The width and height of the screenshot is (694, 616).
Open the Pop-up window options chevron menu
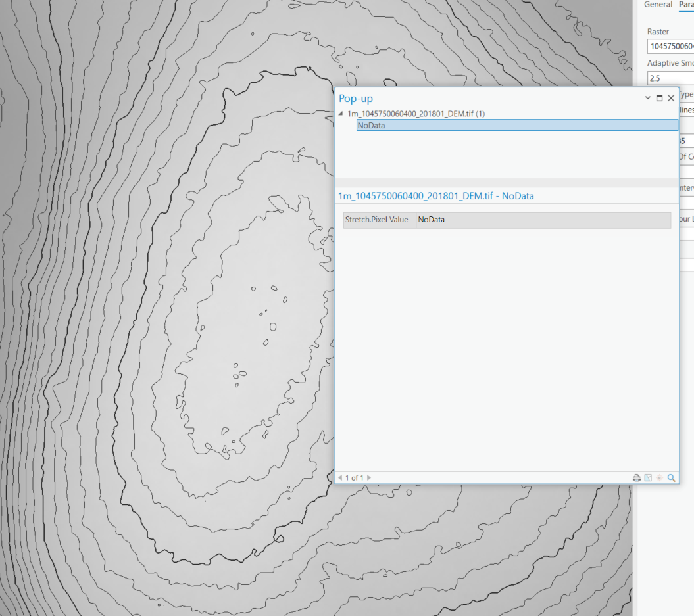[x=647, y=98]
